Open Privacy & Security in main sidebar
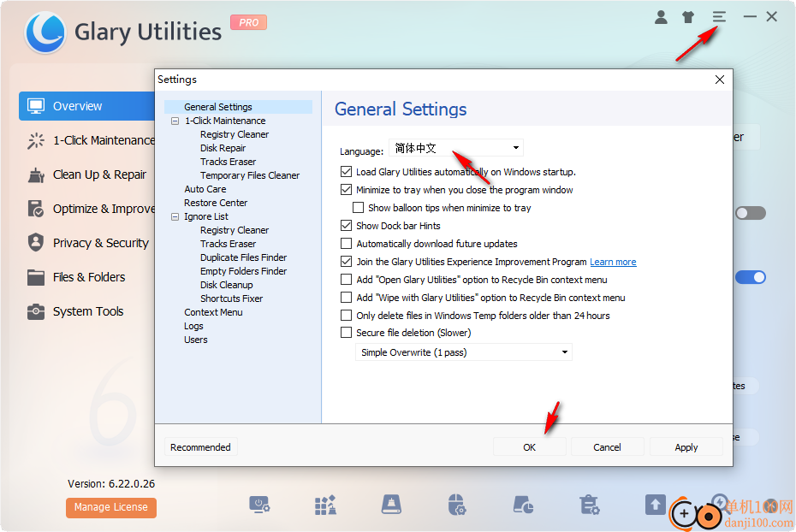Screen dimensions: 796x532 tap(88, 243)
